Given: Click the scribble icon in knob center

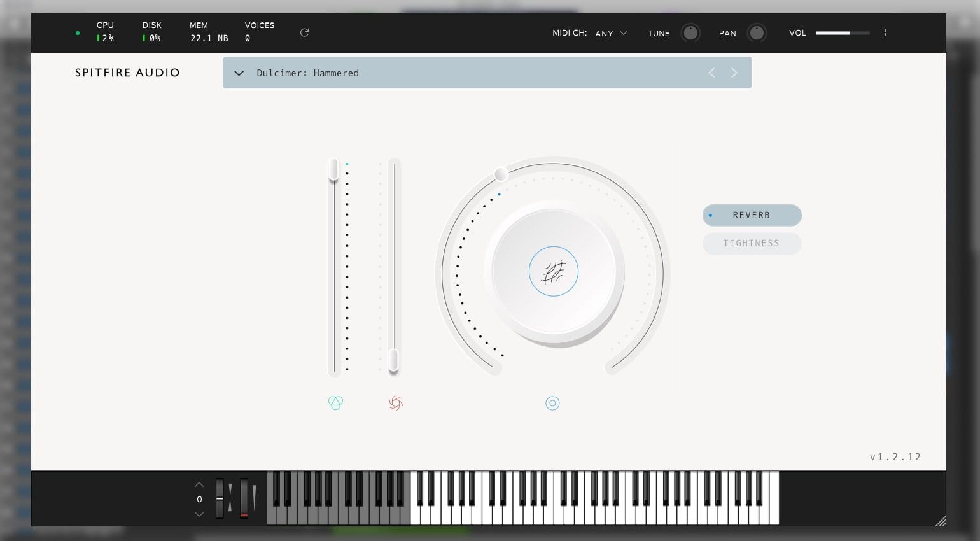Looking at the screenshot, I should pyautogui.click(x=554, y=271).
